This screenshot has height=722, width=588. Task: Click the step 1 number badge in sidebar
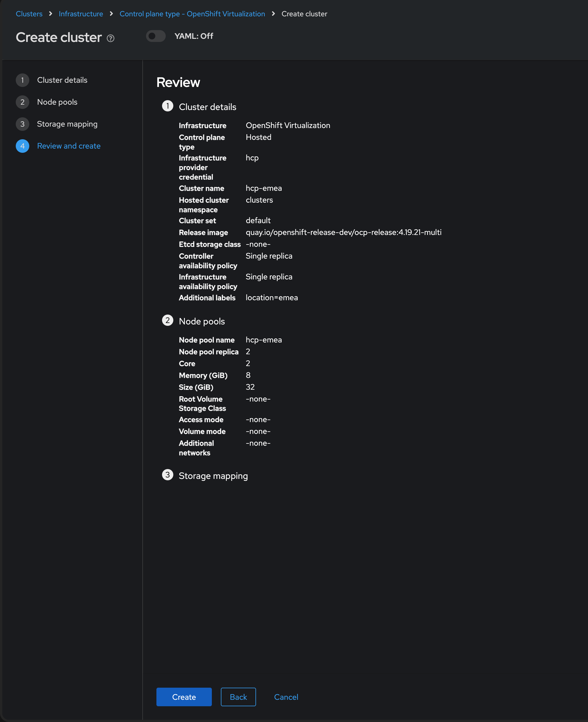tap(22, 80)
